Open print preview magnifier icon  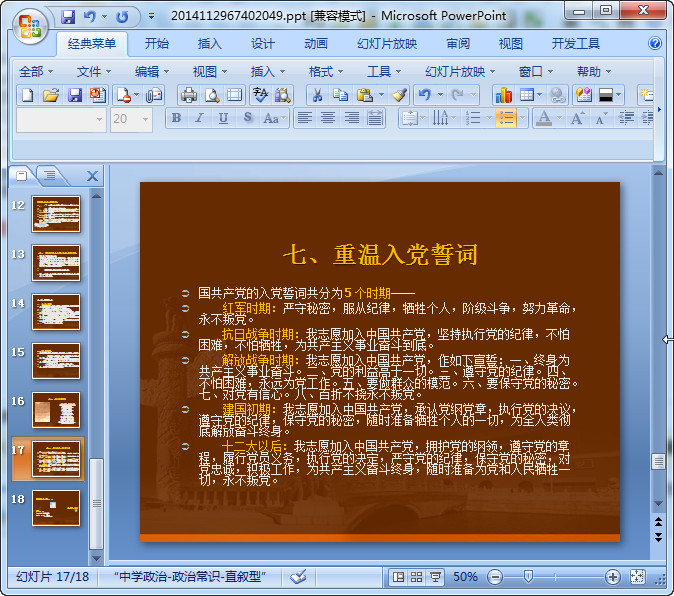(212, 95)
